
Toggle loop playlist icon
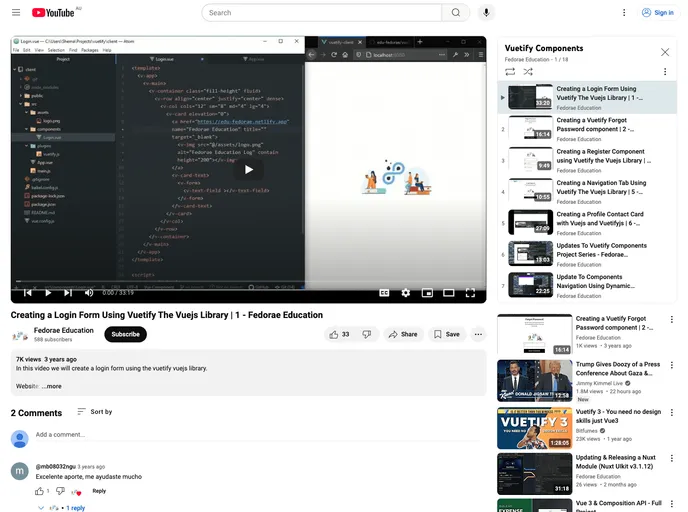coord(510,72)
